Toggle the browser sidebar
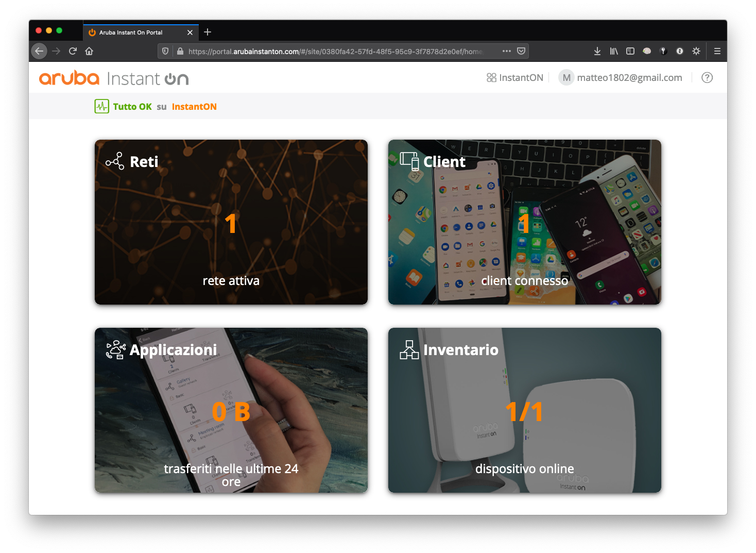The image size is (756, 553). pos(630,51)
